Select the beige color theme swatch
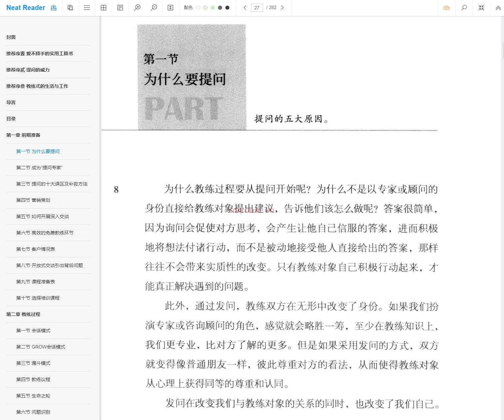 [x=205, y=8]
